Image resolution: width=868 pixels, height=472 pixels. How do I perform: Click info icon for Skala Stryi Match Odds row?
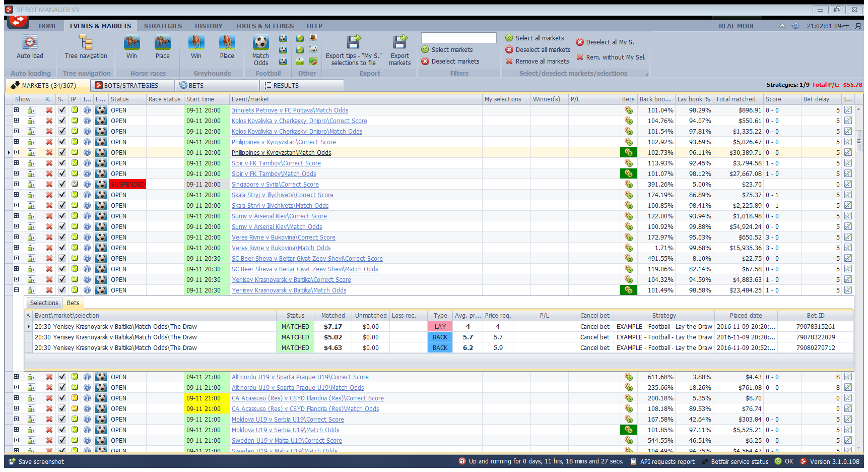click(x=87, y=205)
